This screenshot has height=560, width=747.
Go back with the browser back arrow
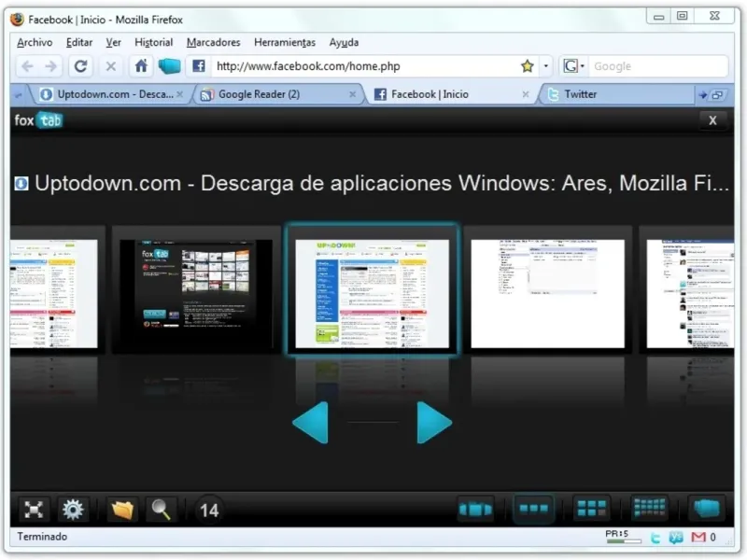[x=28, y=66]
